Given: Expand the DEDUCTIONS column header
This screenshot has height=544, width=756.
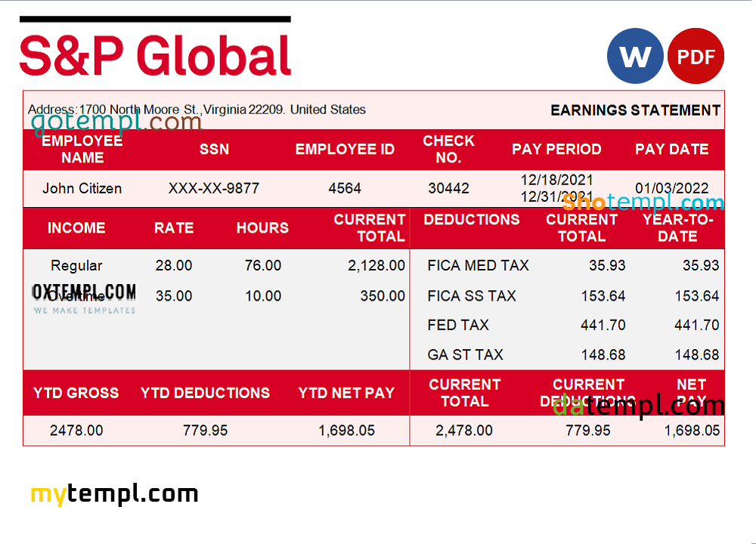Looking at the screenshot, I should (472, 219).
